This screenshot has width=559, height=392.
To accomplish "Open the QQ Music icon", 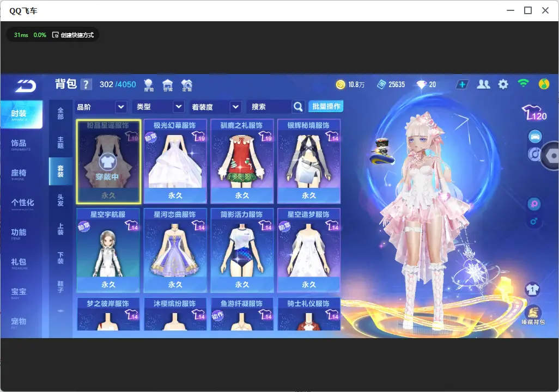I will 544,84.
